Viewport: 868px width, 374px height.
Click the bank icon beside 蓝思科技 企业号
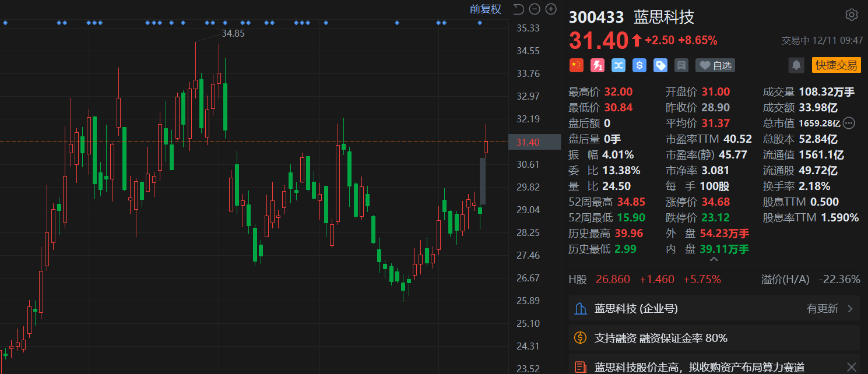(x=580, y=308)
